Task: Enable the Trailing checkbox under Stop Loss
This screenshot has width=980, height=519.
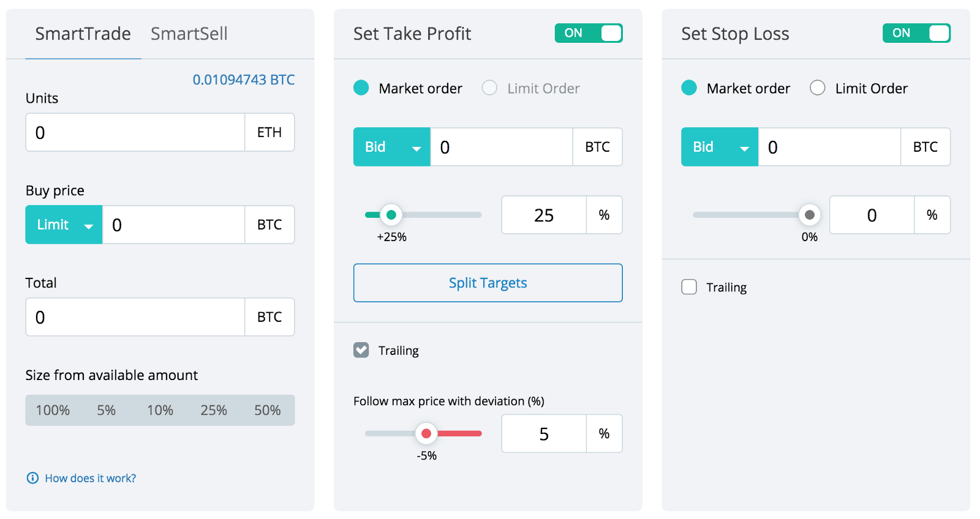Action: (x=689, y=287)
